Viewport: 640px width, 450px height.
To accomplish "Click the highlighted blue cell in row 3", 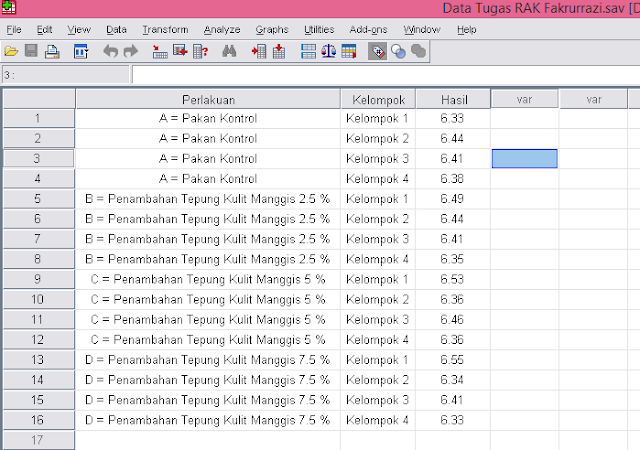I will click(524, 158).
